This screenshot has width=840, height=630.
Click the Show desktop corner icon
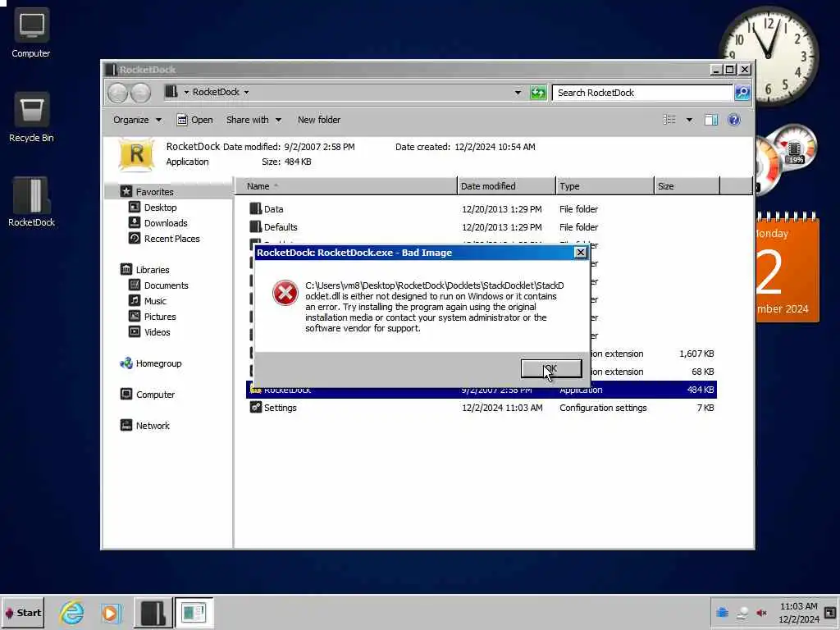coord(830,613)
